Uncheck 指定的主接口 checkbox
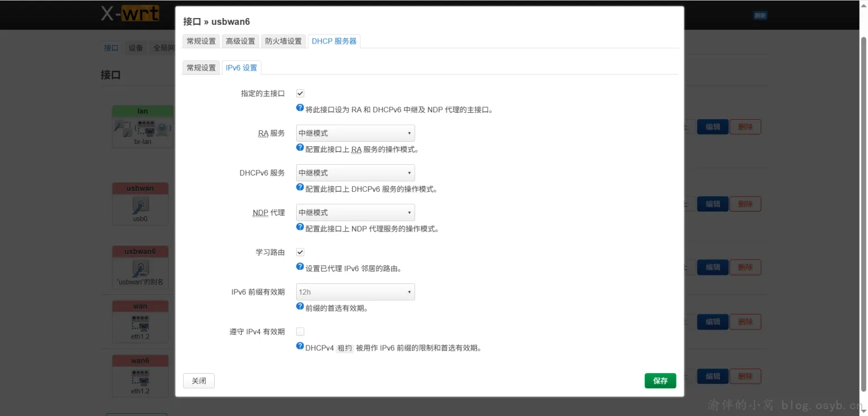This screenshot has height=416, width=868. point(300,93)
